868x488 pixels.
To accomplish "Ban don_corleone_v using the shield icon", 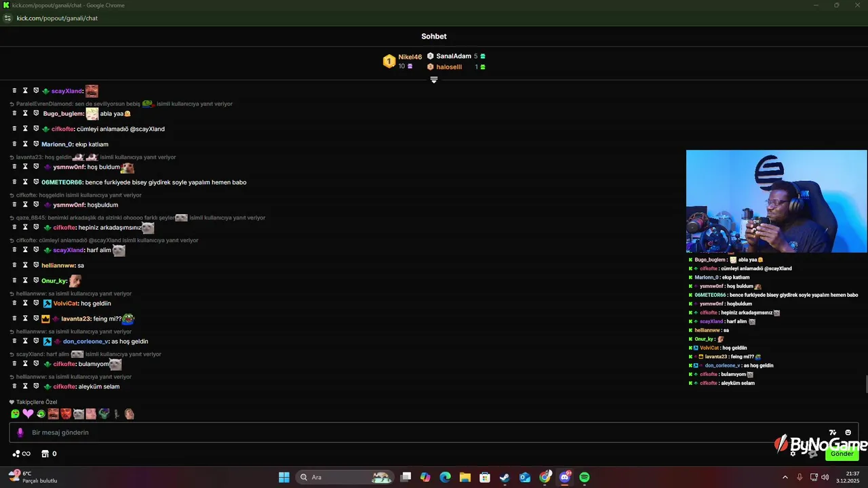I will click(36, 341).
